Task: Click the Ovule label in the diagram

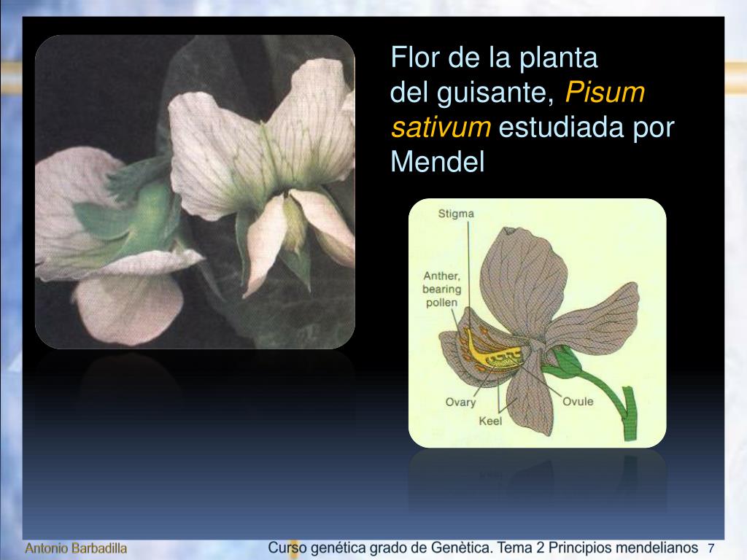Action: pyautogui.click(x=578, y=402)
